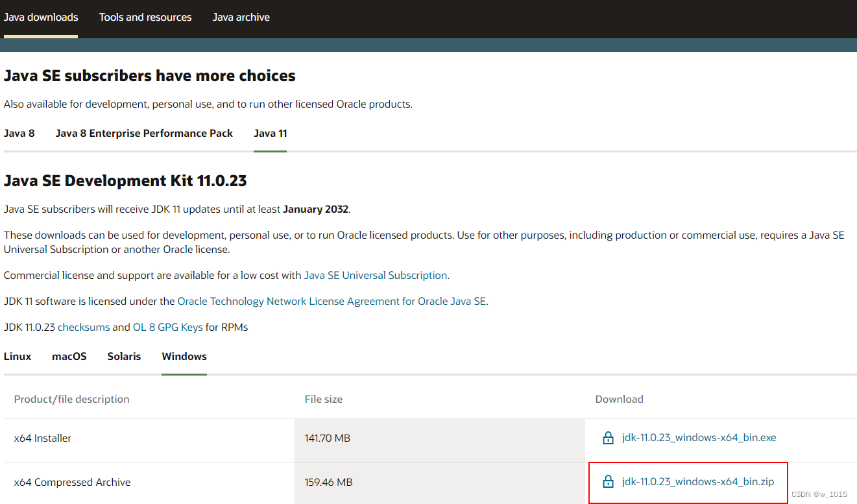
Task: Click Java SE subscribers have more choices heading
Action: (150, 76)
